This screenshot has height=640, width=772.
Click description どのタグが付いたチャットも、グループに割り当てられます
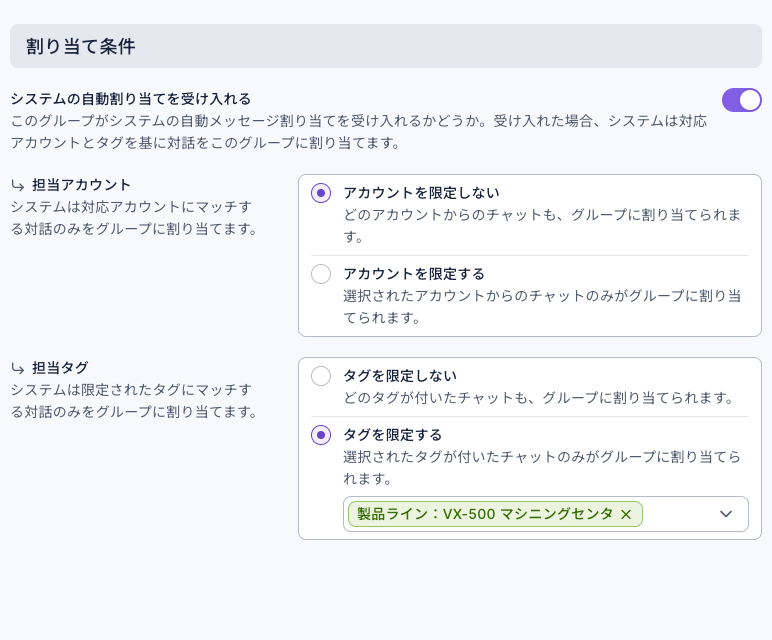(539, 398)
